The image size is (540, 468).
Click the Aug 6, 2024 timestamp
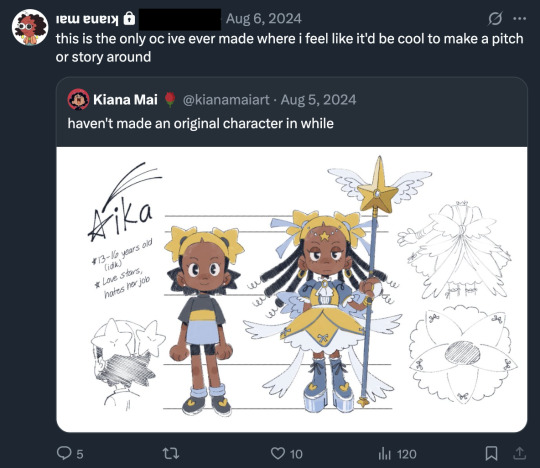[264, 19]
